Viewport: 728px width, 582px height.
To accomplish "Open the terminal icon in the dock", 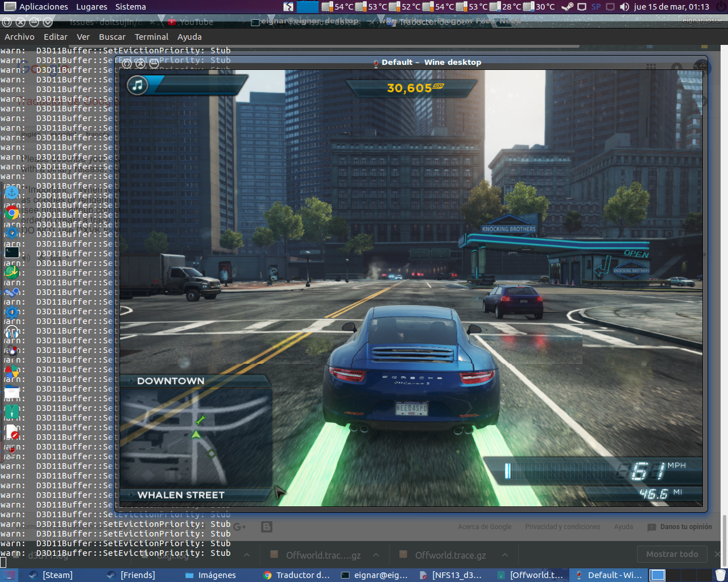I will (x=12, y=252).
